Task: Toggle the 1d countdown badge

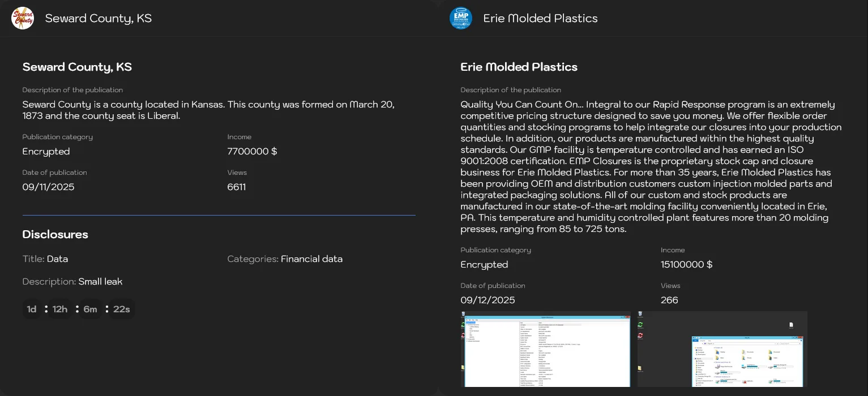Action: point(32,309)
